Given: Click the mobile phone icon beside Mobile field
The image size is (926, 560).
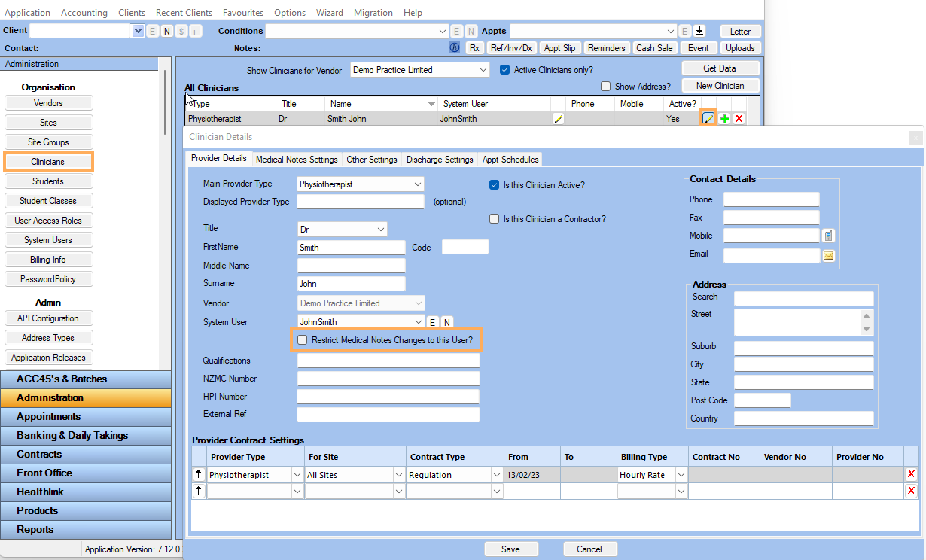Looking at the screenshot, I should [828, 236].
